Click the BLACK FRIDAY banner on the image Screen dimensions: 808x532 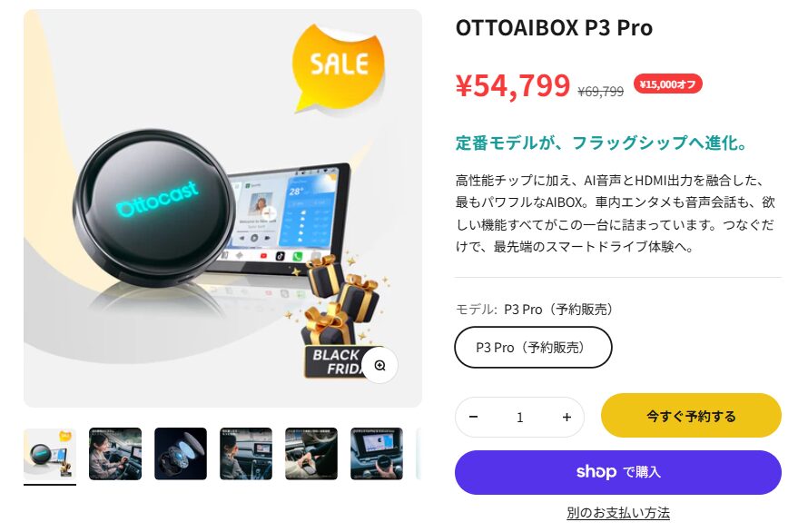tap(335, 362)
